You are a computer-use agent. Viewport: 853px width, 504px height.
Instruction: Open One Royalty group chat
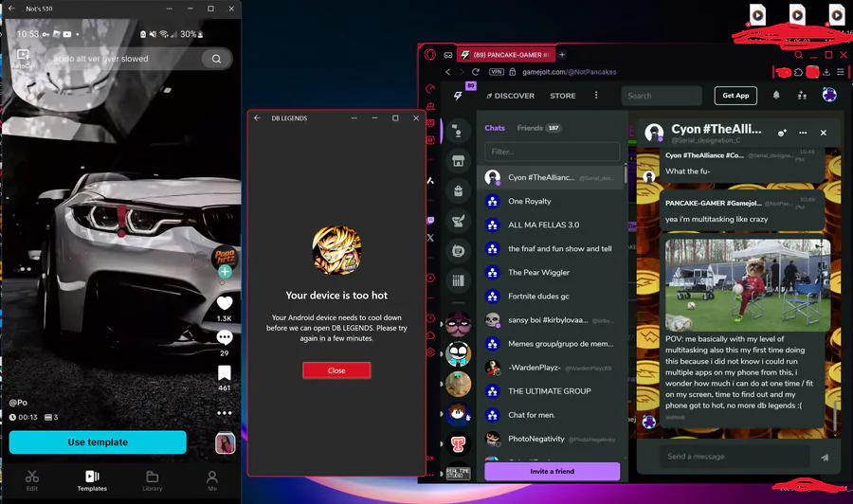[550, 201]
